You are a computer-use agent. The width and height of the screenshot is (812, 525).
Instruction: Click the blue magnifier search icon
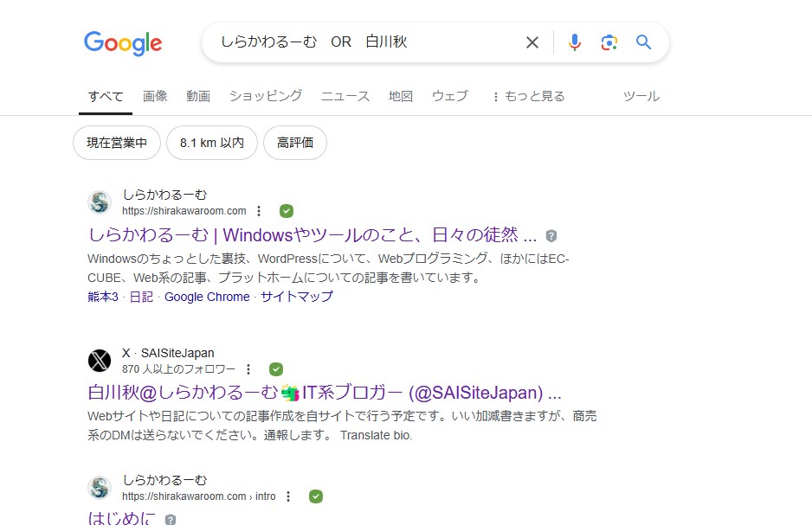point(643,42)
